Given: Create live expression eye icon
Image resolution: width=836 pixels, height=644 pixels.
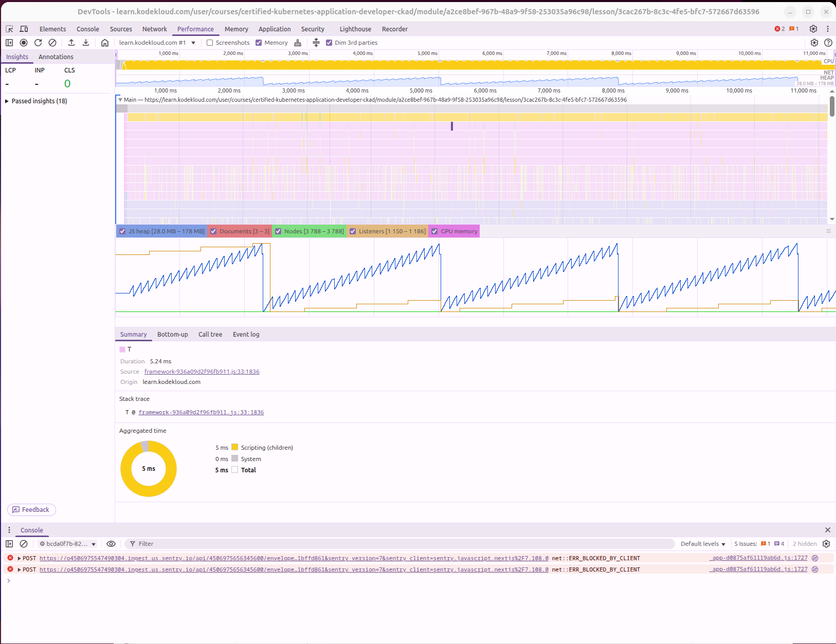Looking at the screenshot, I should tap(111, 544).
